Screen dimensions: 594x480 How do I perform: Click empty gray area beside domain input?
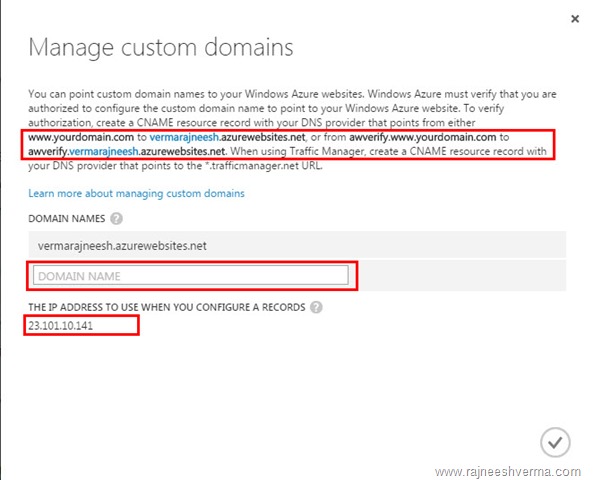[461, 275]
